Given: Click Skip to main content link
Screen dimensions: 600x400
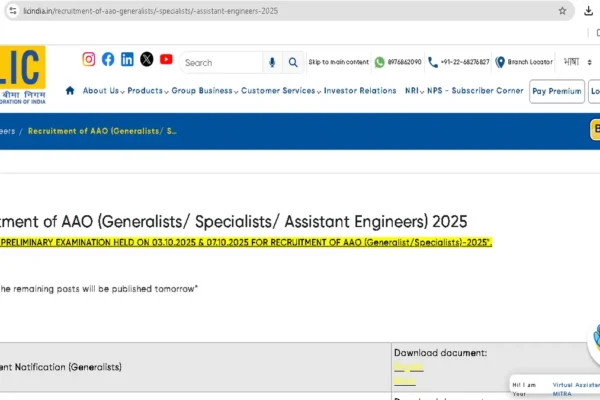Looking at the screenshot, I should [x=339, y=62].
